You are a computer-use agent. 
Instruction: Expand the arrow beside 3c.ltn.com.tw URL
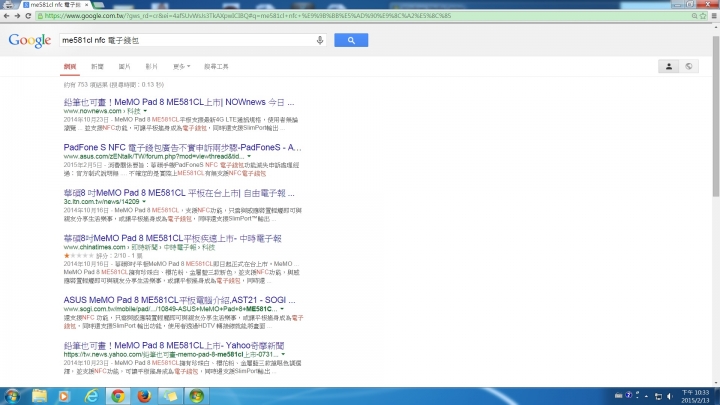point(144,202)
